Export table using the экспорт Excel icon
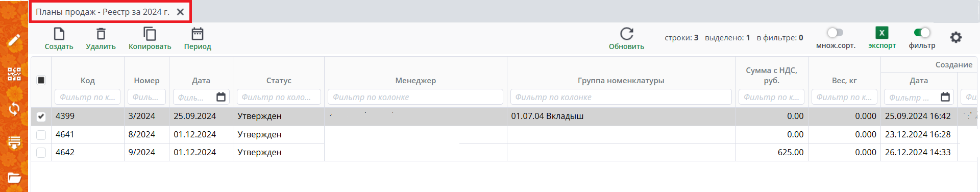Image resolution: width=980 pixels, height=192 pixels. [882, 33]
